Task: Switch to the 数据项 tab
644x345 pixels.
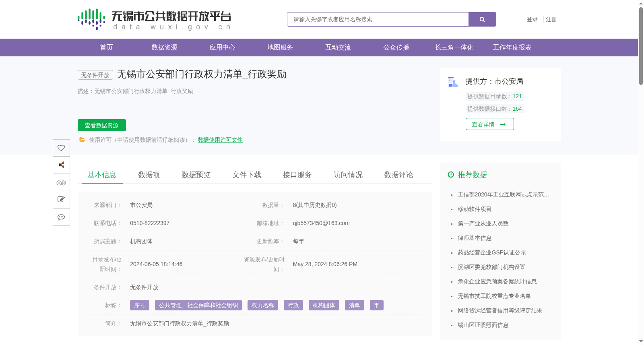Action: point(149,175)
